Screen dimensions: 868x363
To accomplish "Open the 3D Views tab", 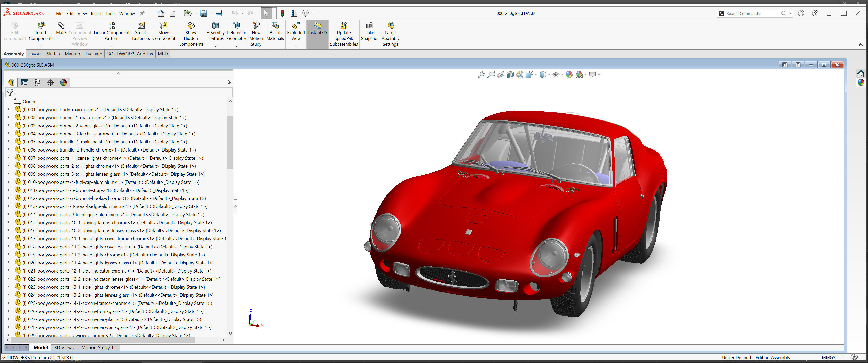I will pyautogui.click(x=64, y=348).
